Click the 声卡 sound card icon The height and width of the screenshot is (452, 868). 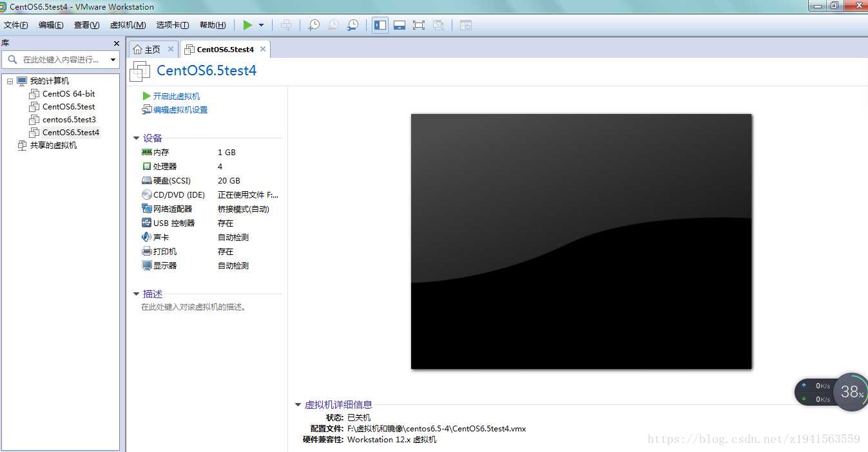point(146,238)
